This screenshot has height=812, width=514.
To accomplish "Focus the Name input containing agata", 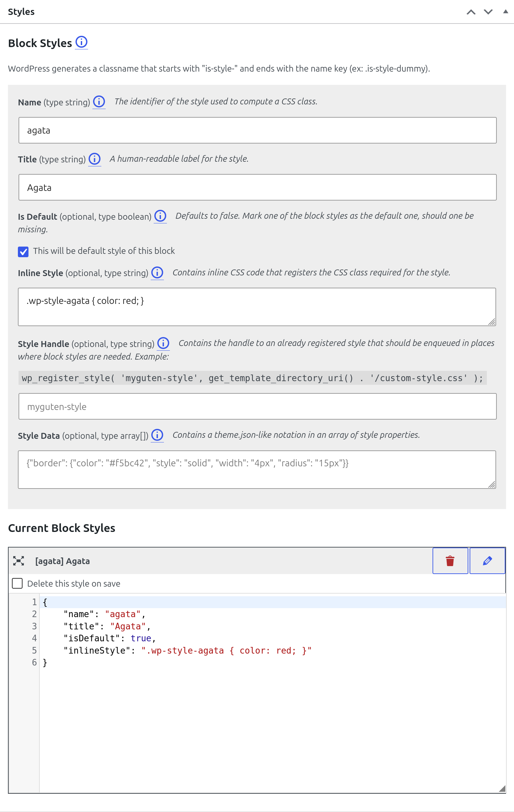I will click(x=258, y=130).
